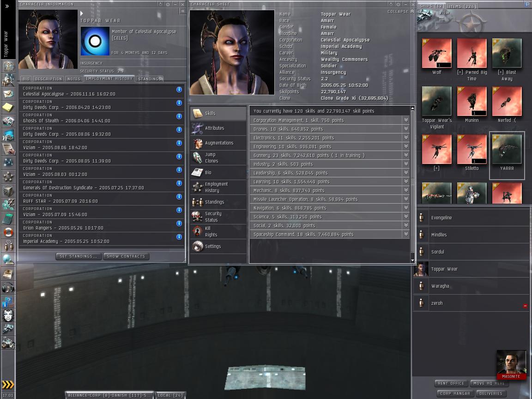Switch to the Description tab
Viewport: 532px width, 399px height.
tap(48, 79)
